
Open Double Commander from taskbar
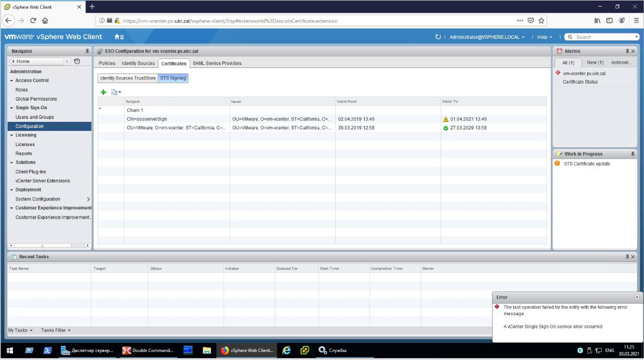click(149, 350)
